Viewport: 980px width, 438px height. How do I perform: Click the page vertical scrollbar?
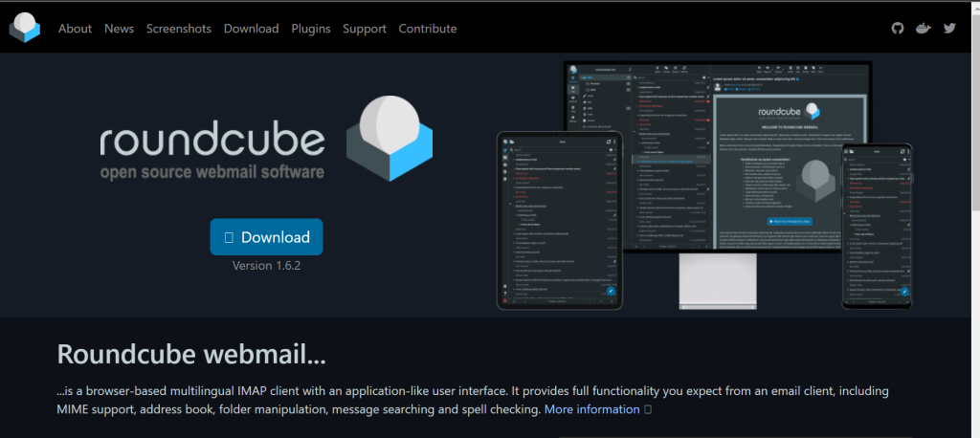(x=973, y=219)
